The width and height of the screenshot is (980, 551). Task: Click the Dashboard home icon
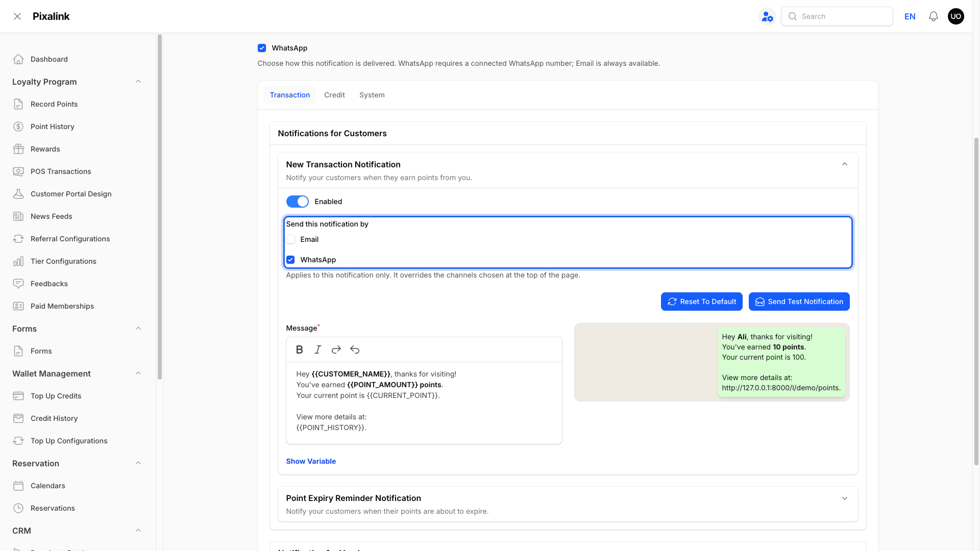[x=18, y=59]
